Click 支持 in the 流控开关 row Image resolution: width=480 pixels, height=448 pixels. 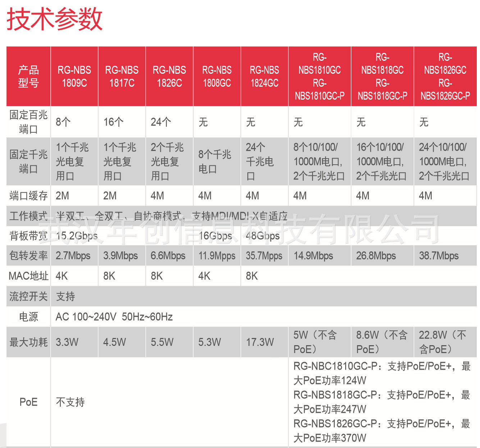pos(65,297)
